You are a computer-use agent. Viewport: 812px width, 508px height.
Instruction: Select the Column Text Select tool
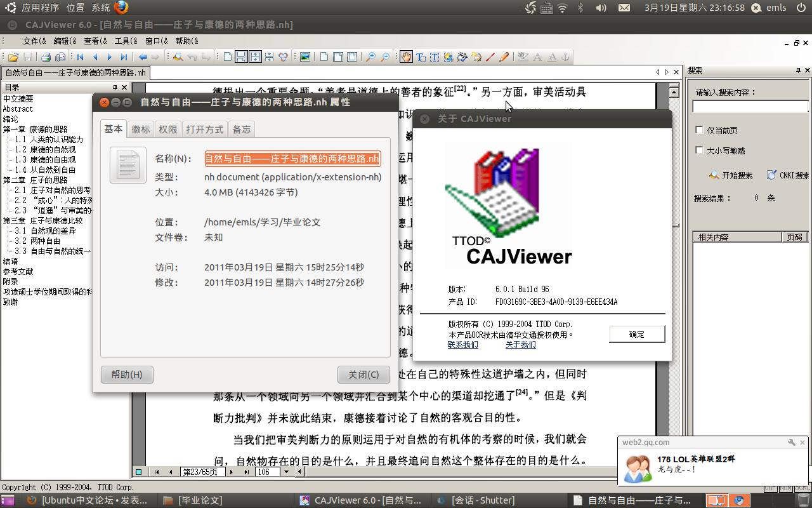tap(435, 57)
